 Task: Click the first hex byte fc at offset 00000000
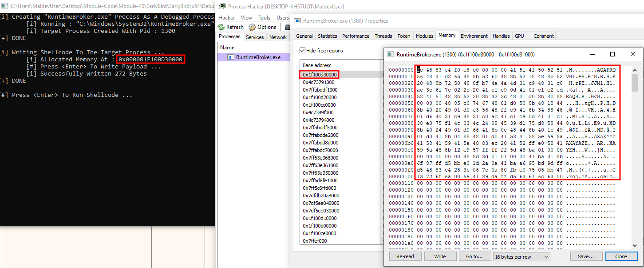(419, 70)
